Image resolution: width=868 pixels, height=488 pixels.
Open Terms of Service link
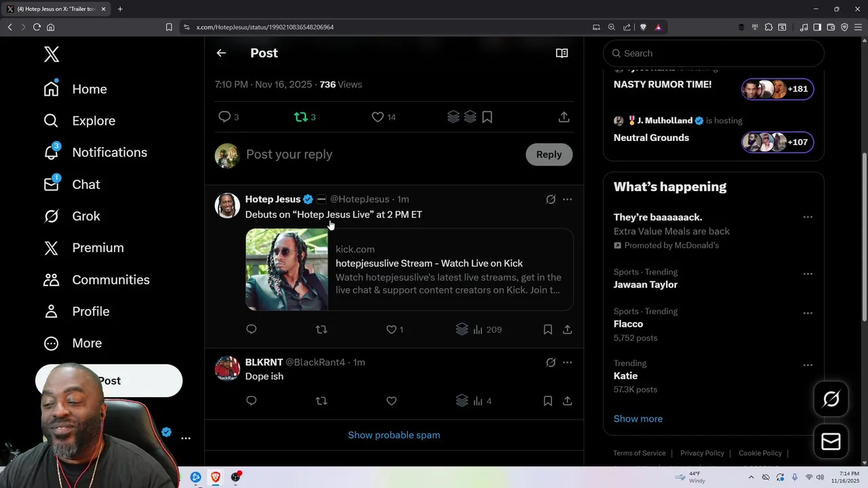click(639, 453)
